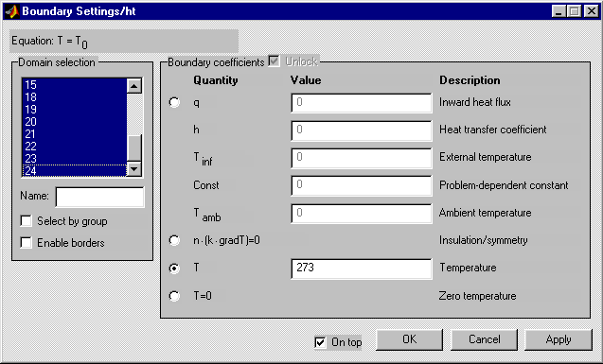The image size is (603, 364).
Task: Click the OK button
Action: click(409, 339)
